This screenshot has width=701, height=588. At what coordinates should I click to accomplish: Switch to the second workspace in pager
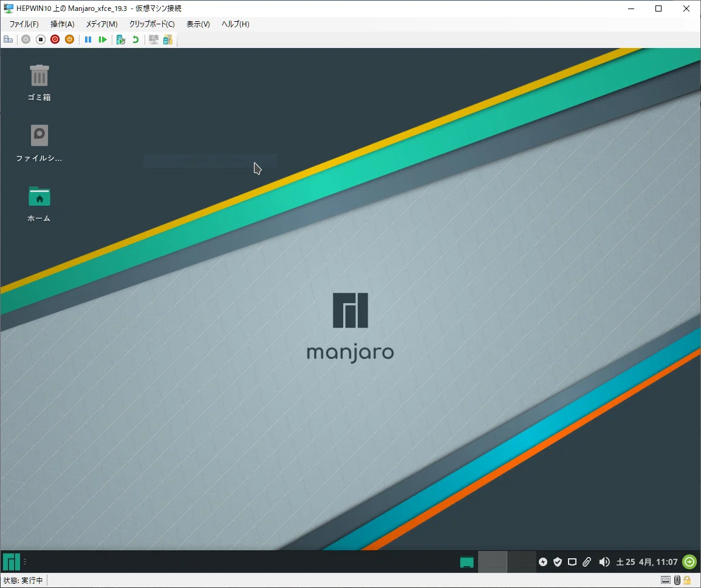point(522,562)
